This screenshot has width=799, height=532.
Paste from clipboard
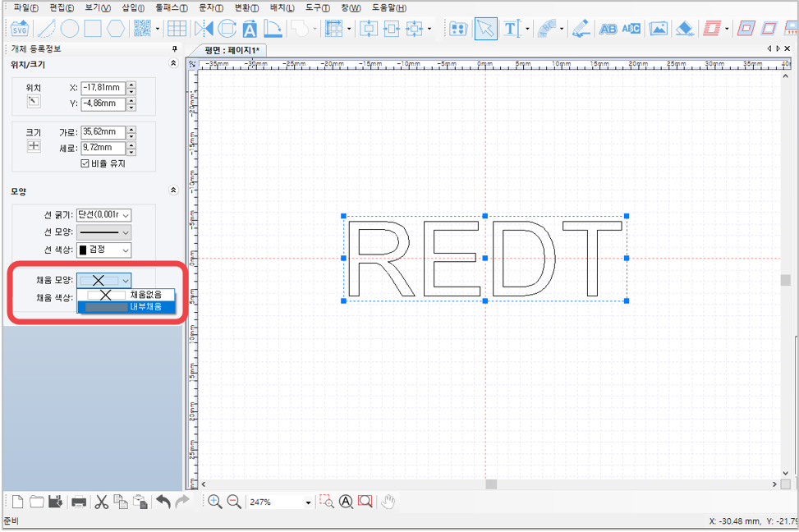[x=140, y=502]
